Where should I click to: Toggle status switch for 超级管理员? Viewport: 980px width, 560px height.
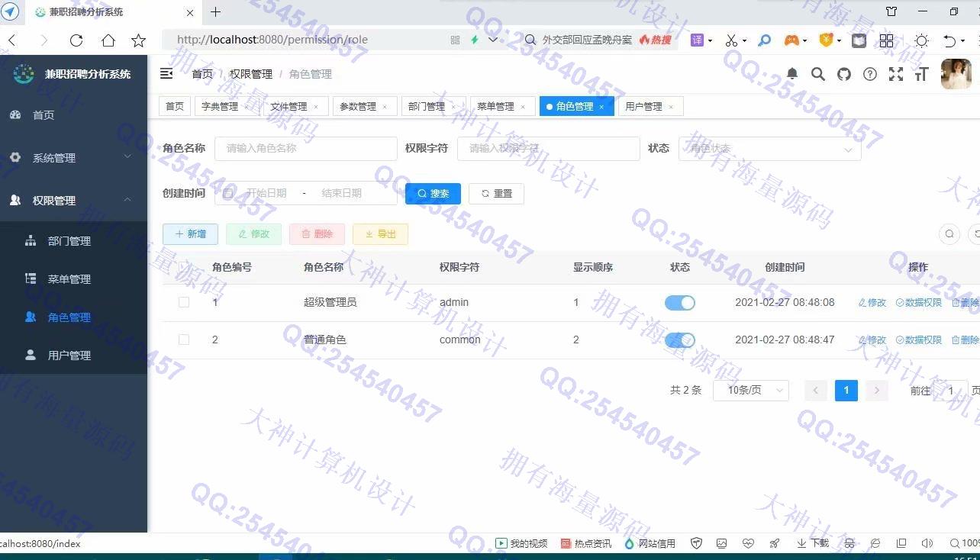[680, 303]
